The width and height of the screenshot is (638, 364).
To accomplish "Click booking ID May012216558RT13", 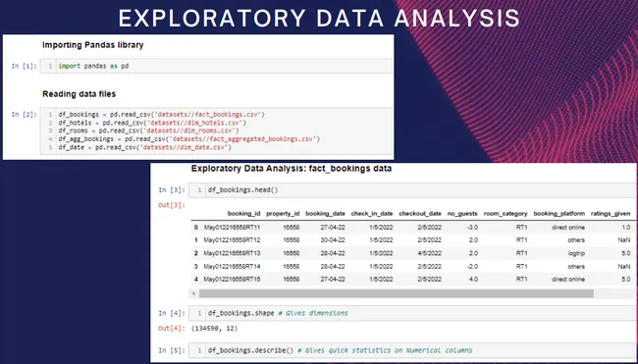I will coord(232,253).
